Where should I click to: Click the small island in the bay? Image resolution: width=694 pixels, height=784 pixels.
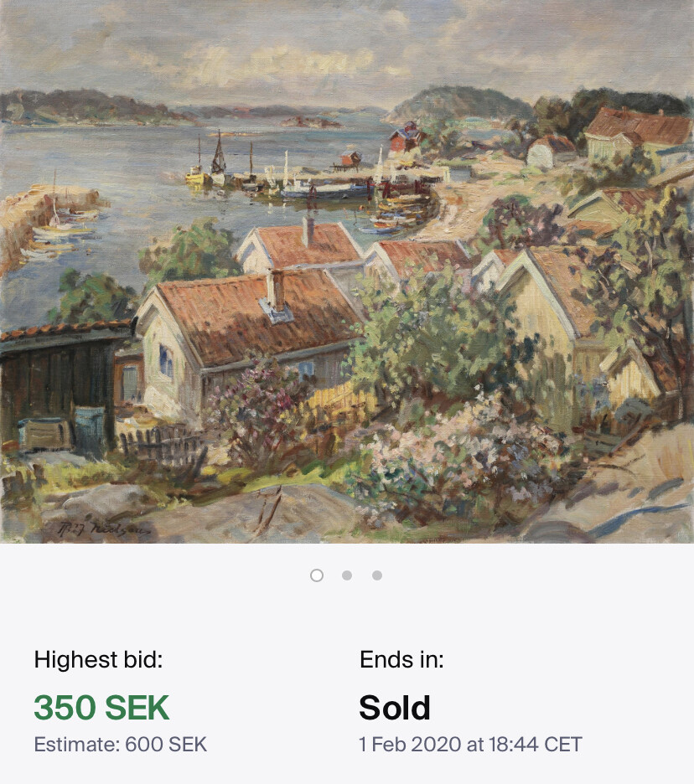tap(311, 122)
